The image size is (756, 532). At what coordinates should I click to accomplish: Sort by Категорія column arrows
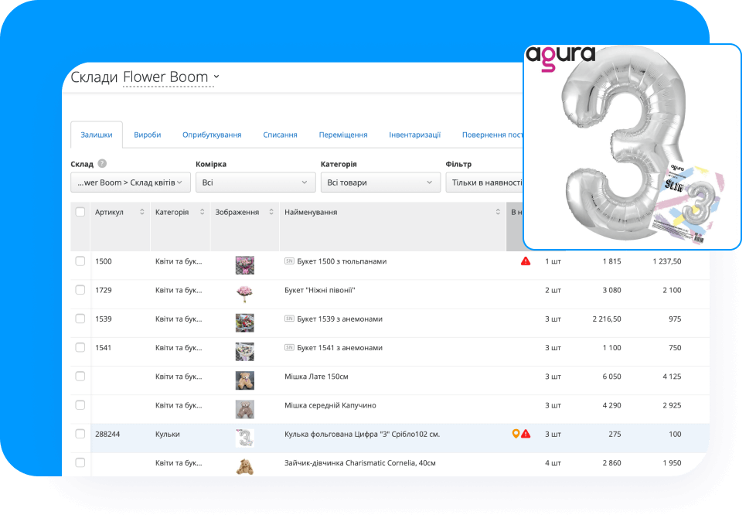click(203, 212)
